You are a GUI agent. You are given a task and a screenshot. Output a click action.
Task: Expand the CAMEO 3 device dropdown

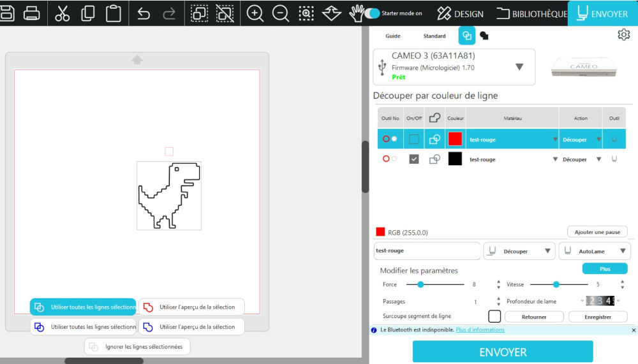click(x=519, y=67)
